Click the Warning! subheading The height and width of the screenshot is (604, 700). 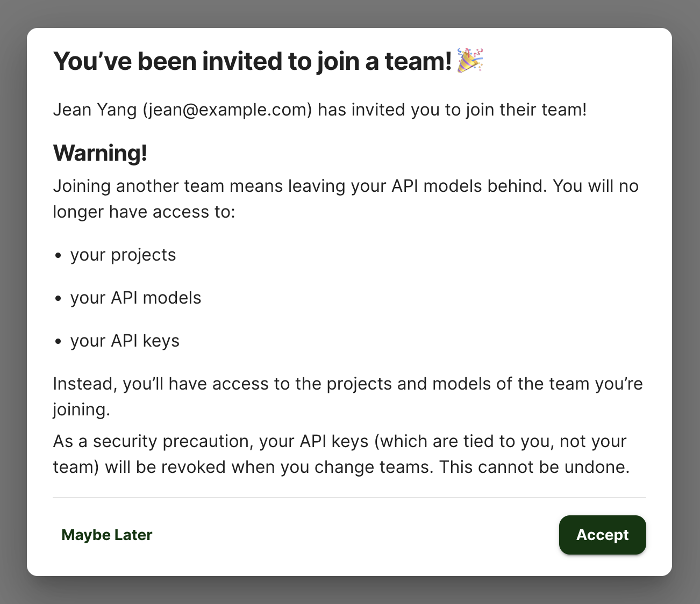(x=100, y=153)
